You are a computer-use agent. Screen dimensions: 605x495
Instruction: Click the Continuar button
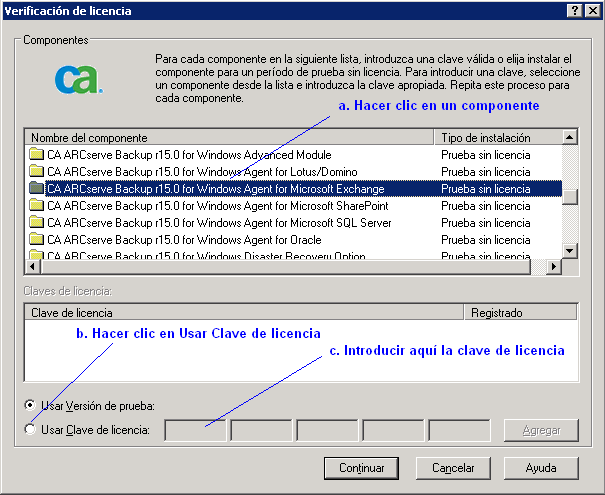362,468
